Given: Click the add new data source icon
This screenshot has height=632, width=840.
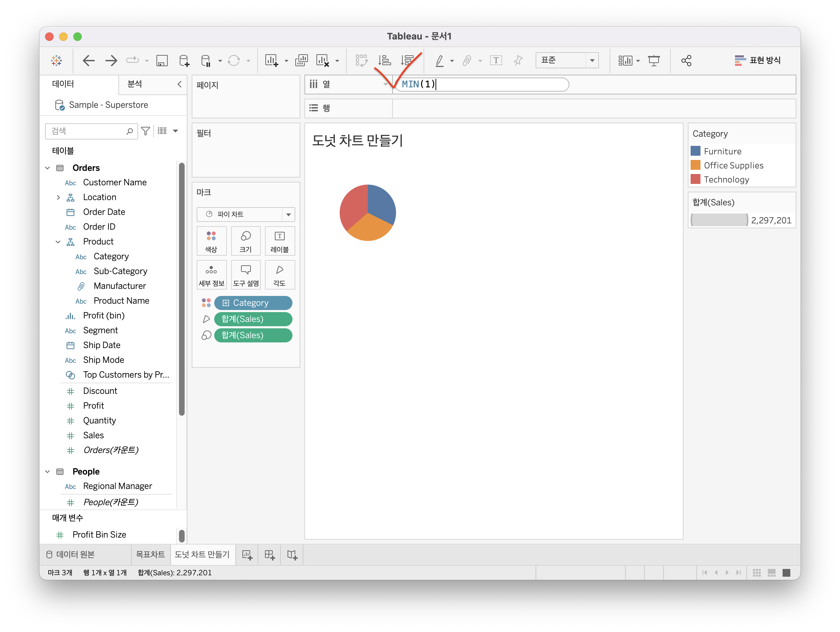Looking at the screenshot, I should [184, 60].
